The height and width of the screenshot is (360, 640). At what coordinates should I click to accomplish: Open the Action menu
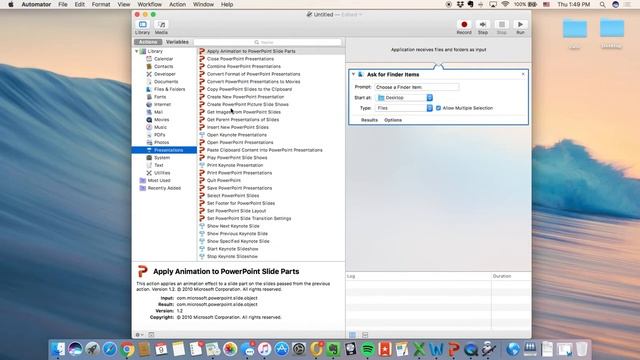pyautogui.click(x=177, y=4)
